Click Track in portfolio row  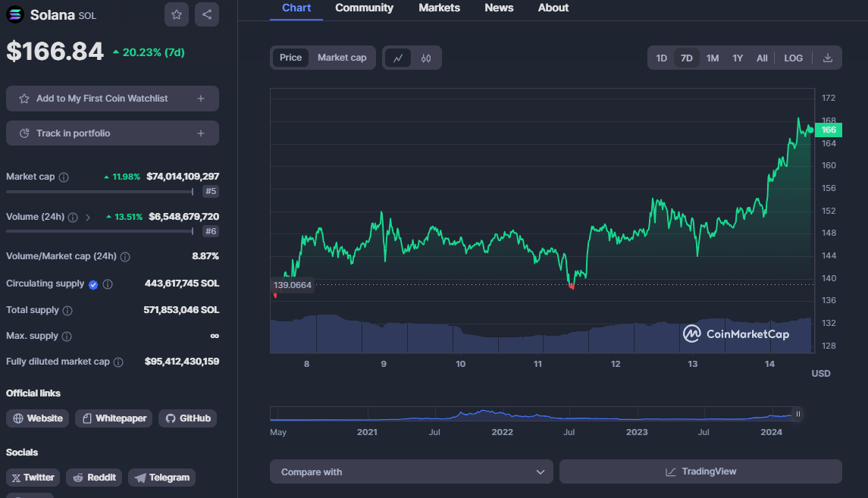[x=112, y=133]
